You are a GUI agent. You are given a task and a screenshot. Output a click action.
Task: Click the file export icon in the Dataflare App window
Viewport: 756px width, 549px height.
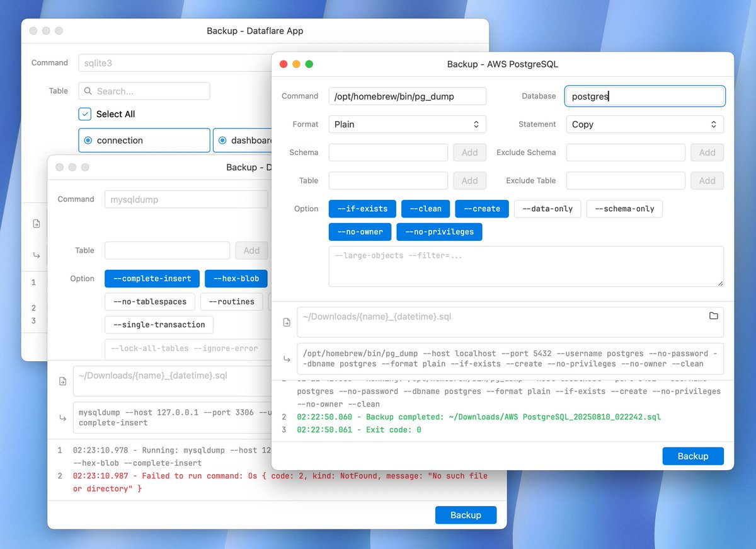(x=37, y=223)
